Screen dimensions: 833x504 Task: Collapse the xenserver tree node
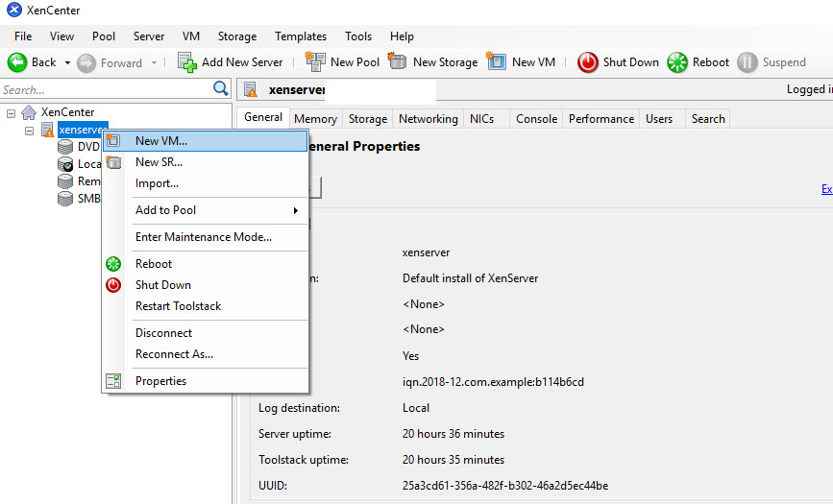(x=29, y=130)
